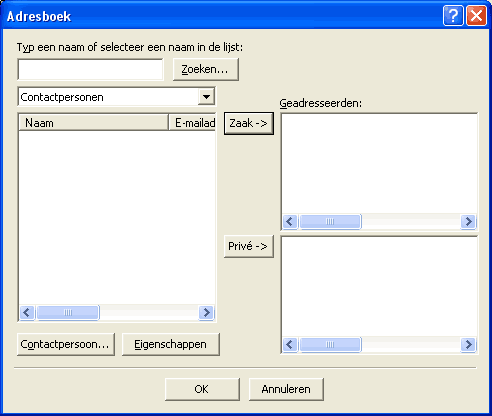The image size is (492, 416).
Task: Add selection using the Privé -> button
Action: tap(249, 246)
